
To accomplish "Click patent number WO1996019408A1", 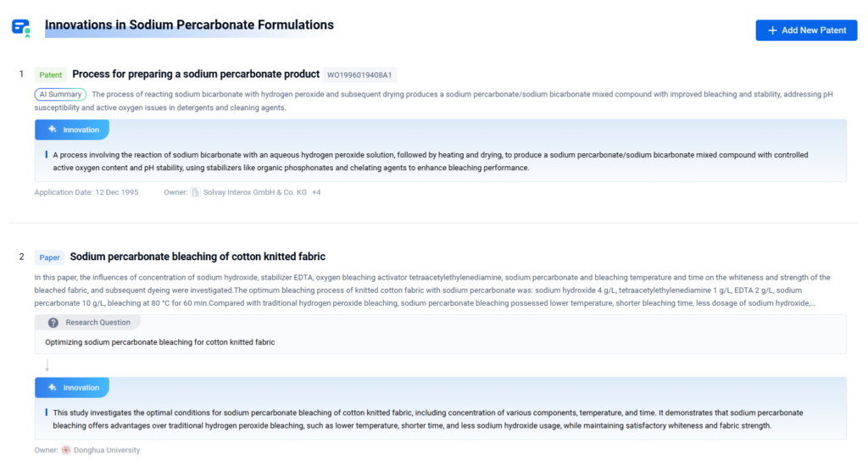I will 359,75.
